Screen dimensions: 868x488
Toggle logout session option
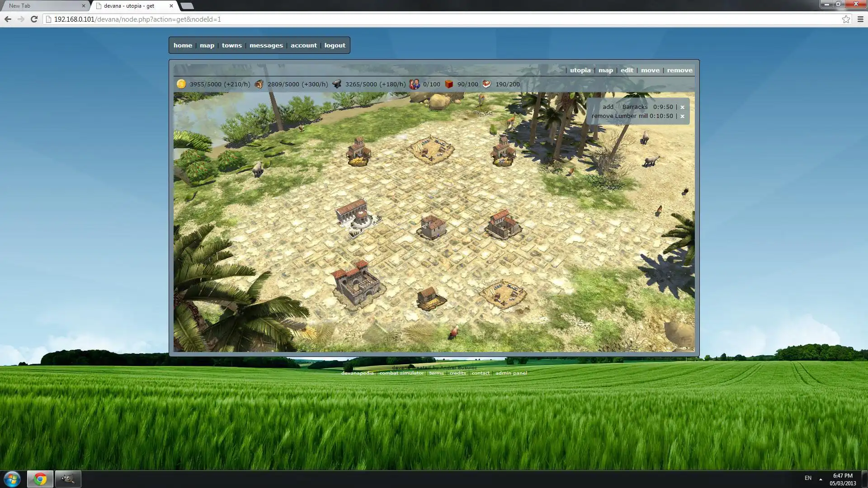pyautogui.click(x=335, y=45)
